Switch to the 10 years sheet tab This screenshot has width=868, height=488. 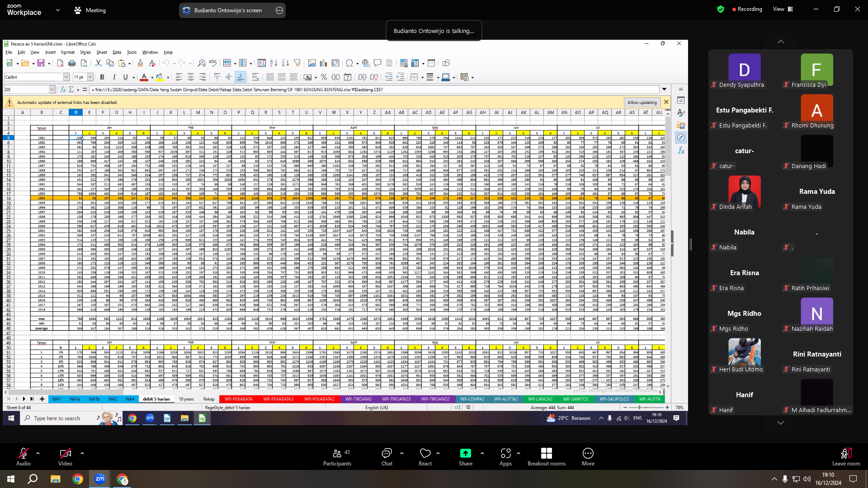coord(186,399)
